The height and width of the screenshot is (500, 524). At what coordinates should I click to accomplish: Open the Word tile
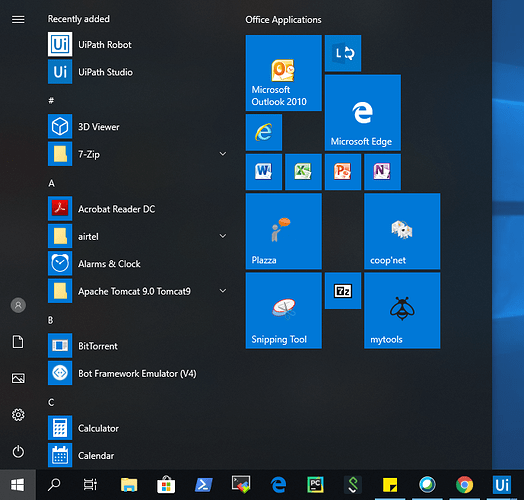tap(264, 172)
